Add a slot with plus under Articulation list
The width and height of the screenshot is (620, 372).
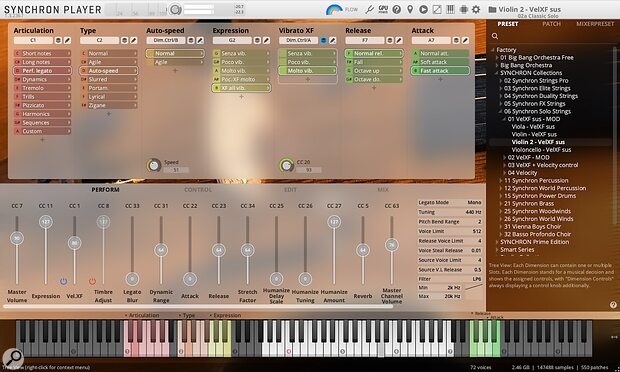click(42, 140)
